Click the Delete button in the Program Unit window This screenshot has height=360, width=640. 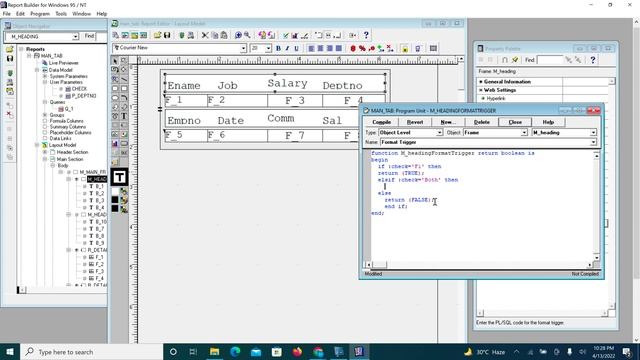pos(482,122)
